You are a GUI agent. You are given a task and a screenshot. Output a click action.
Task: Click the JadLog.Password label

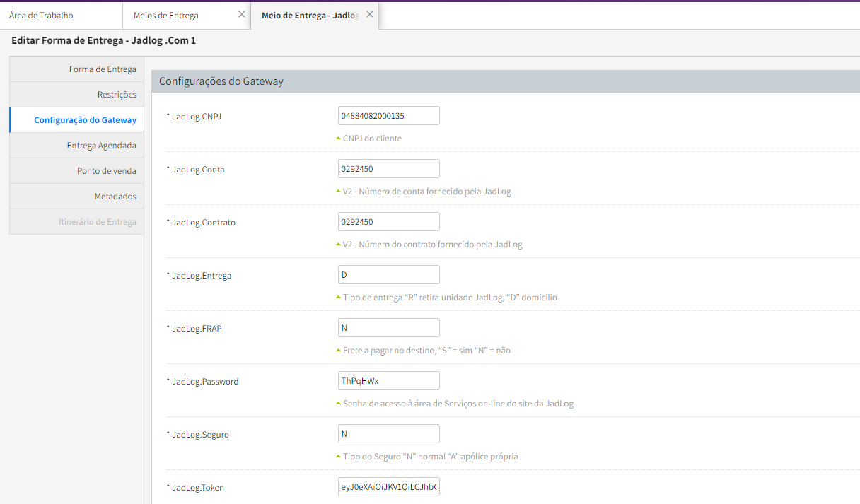point(205,382)
